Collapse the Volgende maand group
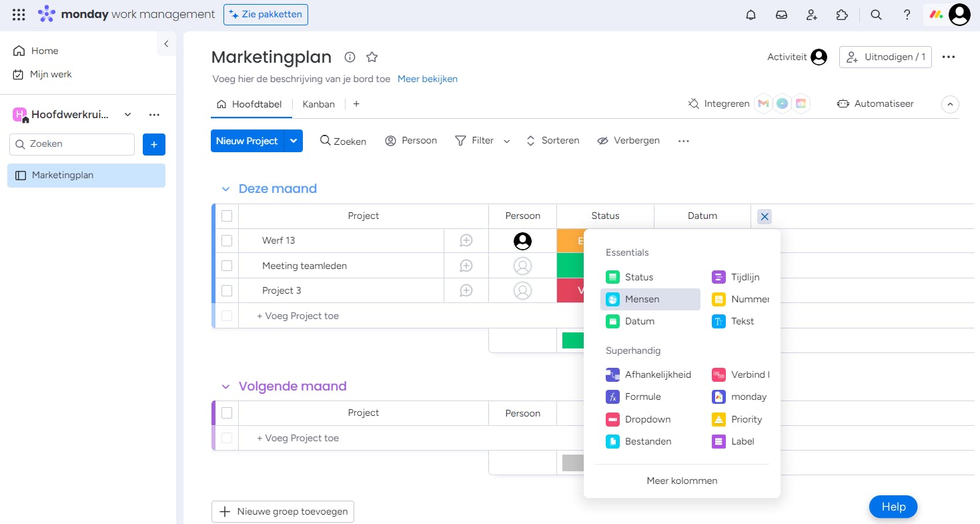The height and width of the screenshot is (524, 980). (x=225, y=386)
